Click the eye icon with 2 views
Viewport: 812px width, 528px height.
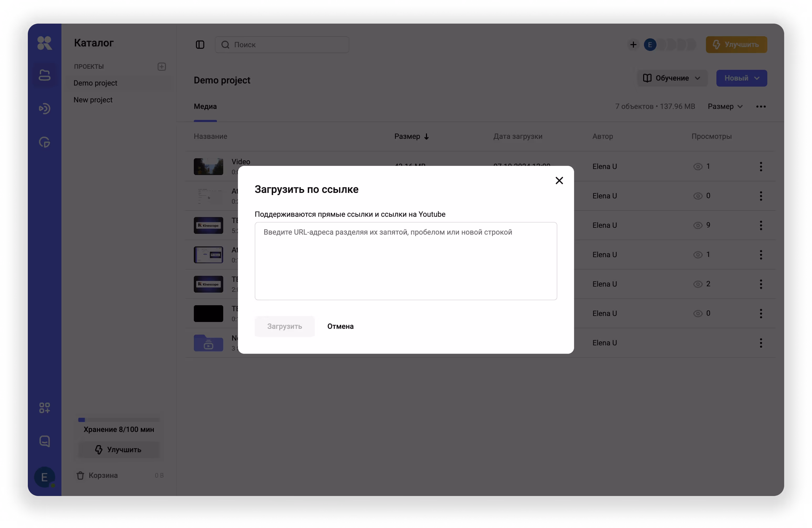[698, 284]
